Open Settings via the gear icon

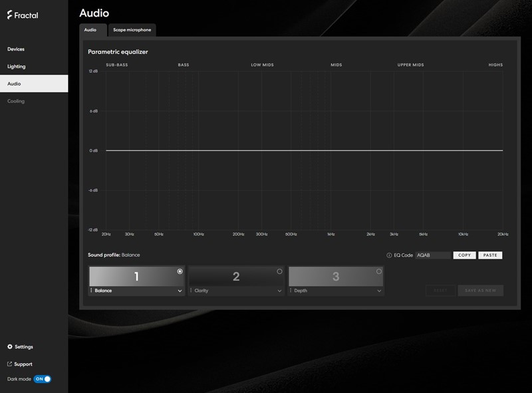pyautogui.click(x=10, y=347)
